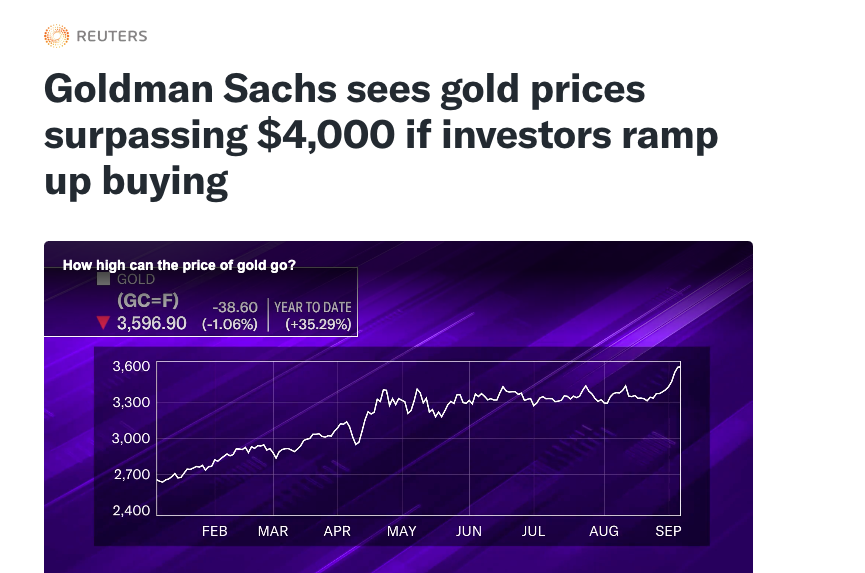
Task: Click the YEAR TO DATE label
Action: 313,307
